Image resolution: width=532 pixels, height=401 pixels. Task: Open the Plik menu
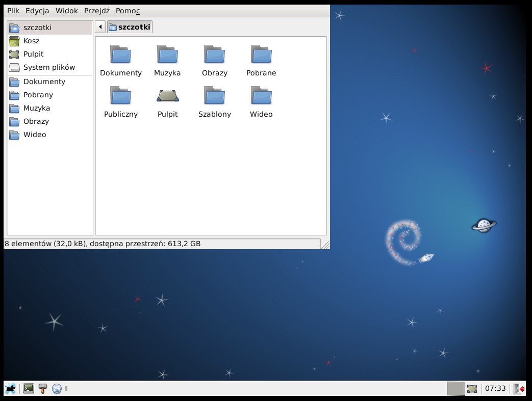13,11
